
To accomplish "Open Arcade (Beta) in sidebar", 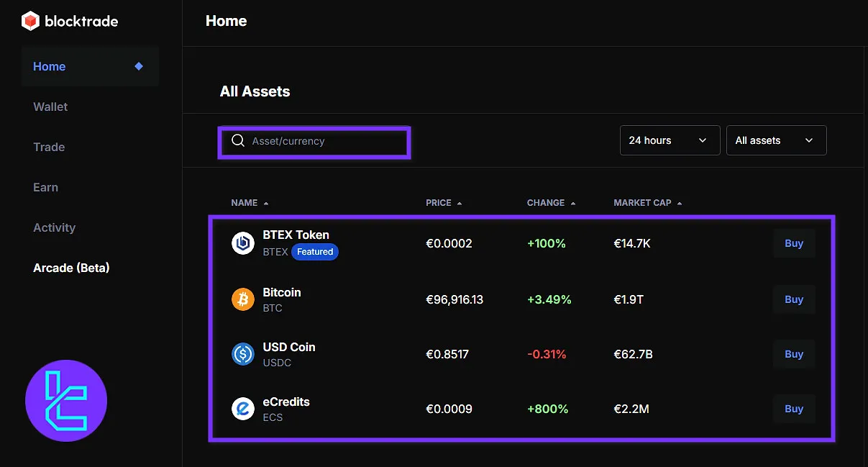I will pyautogui.click(x=71, y=268).
